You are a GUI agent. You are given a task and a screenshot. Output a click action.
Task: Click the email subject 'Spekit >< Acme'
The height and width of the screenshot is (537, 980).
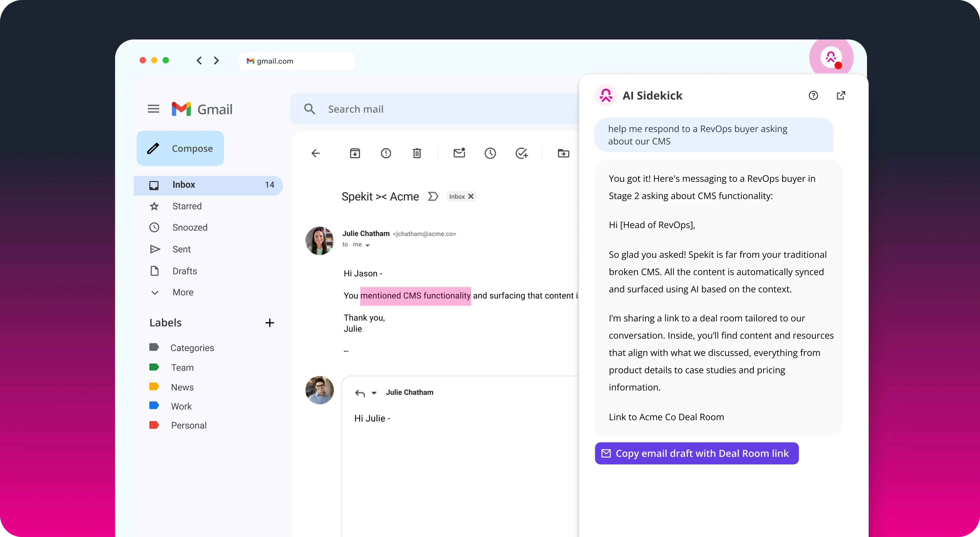(x=380, y=197)
